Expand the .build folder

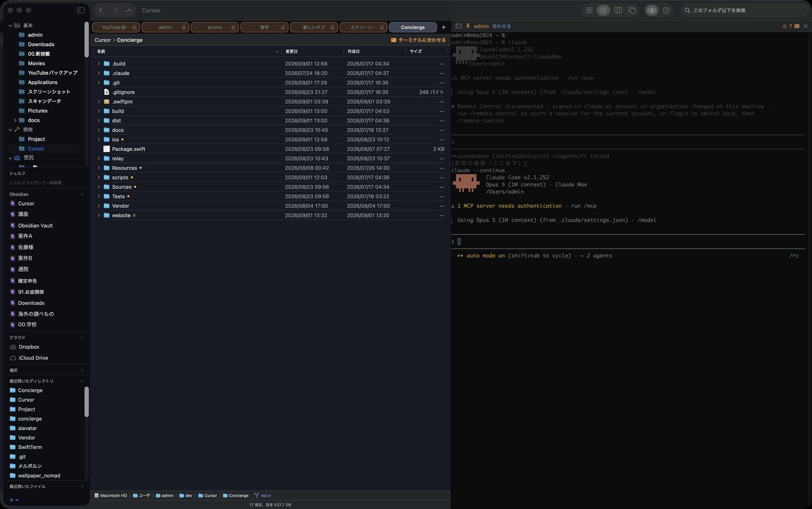99,64
